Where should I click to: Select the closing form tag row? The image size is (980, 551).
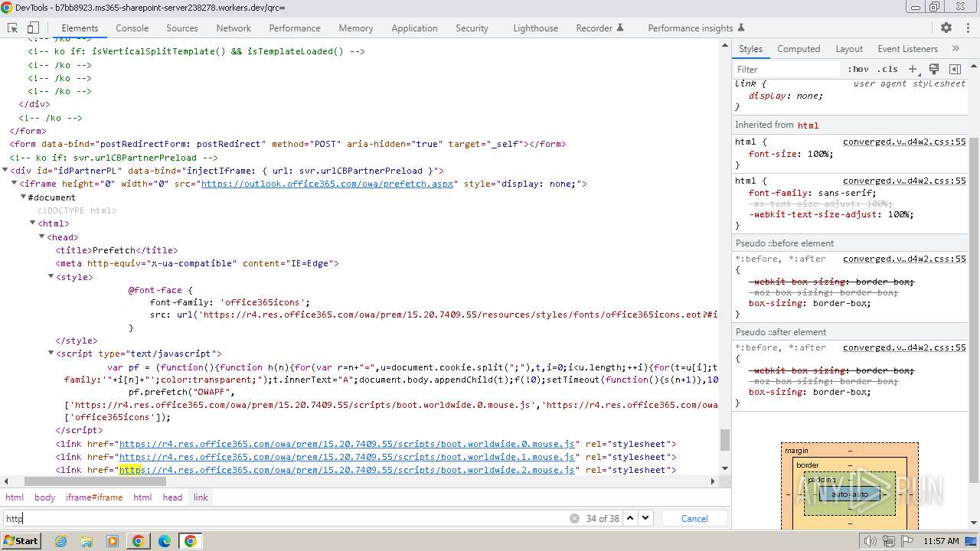click(28, 131)
